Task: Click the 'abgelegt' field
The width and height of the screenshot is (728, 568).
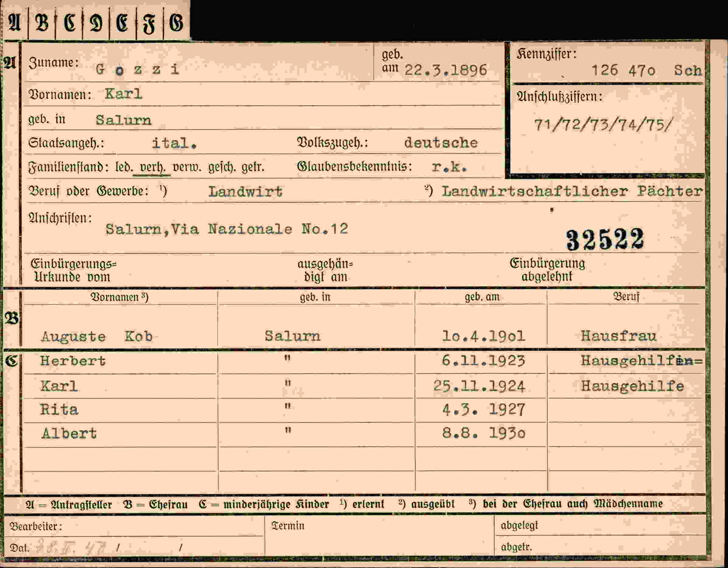Action: pyautogui.click(x=600, y=526)
